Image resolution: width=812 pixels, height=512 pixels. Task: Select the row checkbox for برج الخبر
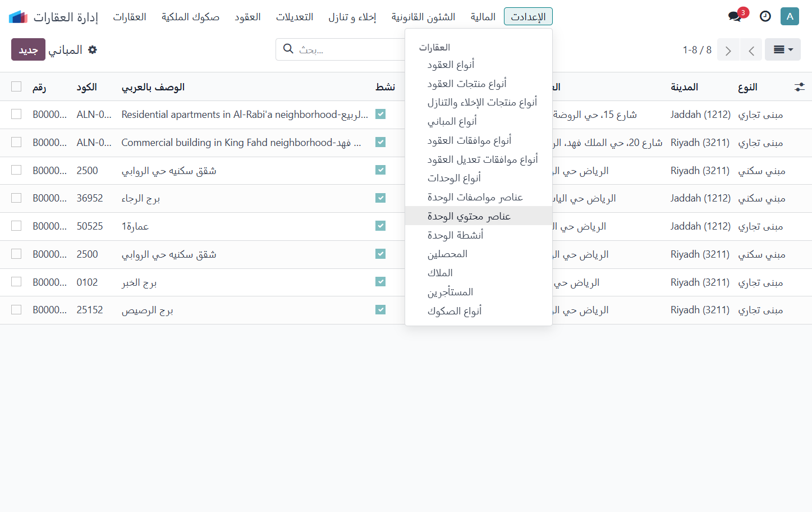pyautogui.click(x=16, y=282)
